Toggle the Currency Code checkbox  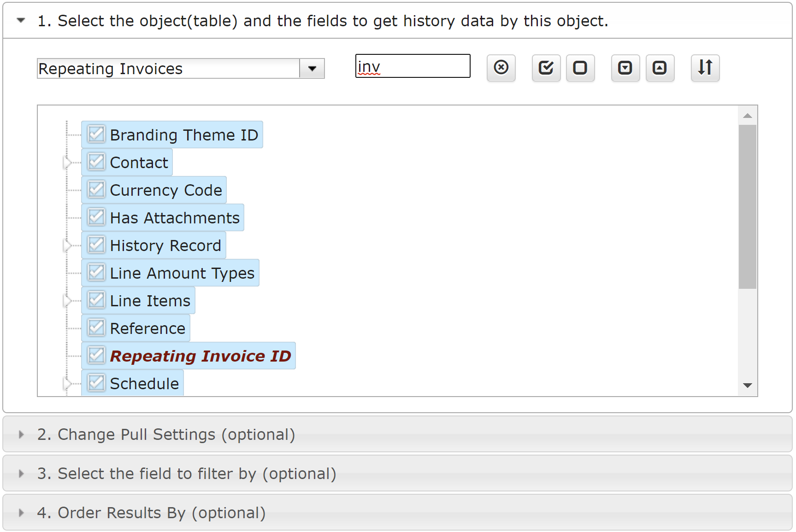pos(96,190)
